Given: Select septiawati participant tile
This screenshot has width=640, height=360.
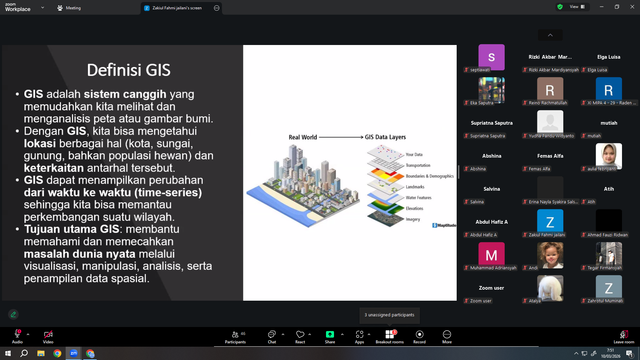Looking at the screenshot, I should point(491,58).
